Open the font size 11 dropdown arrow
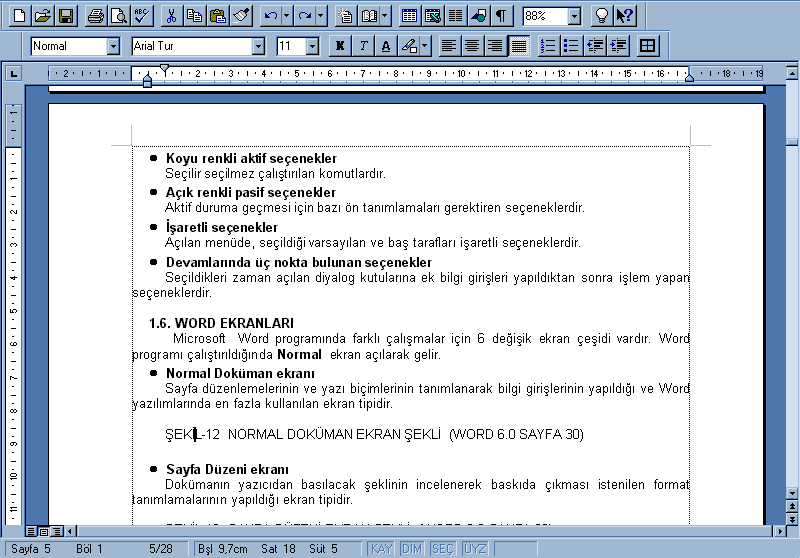The width and height of the screenshot is (800, 558). [x=313, y=46]
